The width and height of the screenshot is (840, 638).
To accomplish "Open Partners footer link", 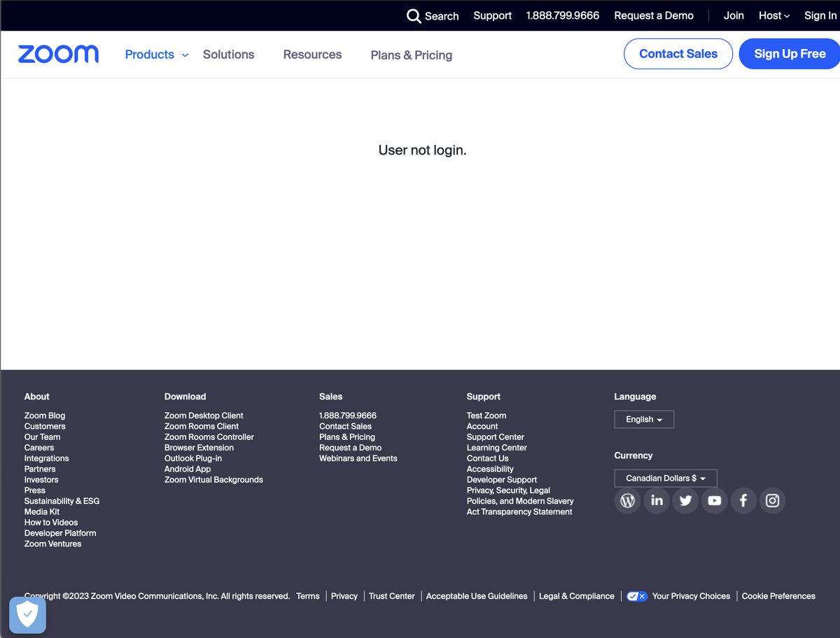I will click(x=40, y=469).
